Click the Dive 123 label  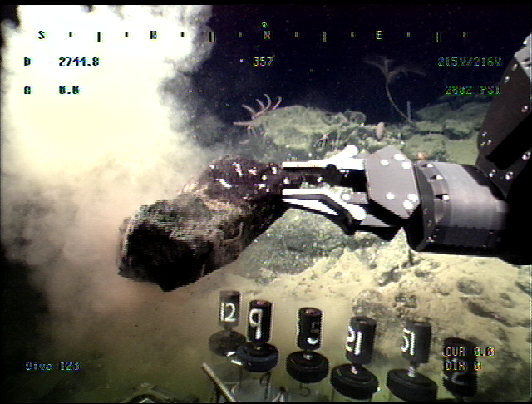click(x=52, y=366)
